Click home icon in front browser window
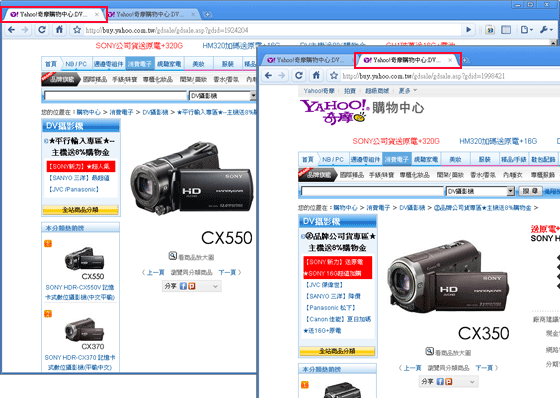This screenshot has width=560, height=398. [x=316, y=75]
